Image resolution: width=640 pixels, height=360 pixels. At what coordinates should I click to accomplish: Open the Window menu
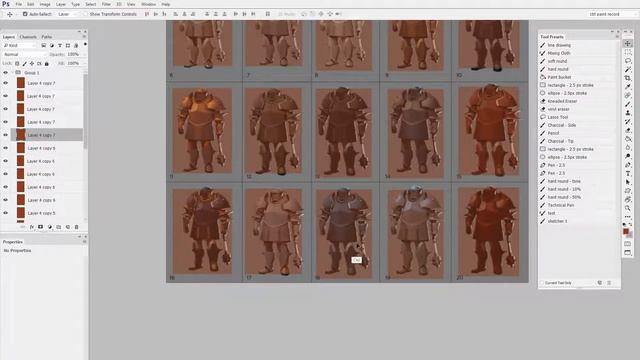(149, 4)
